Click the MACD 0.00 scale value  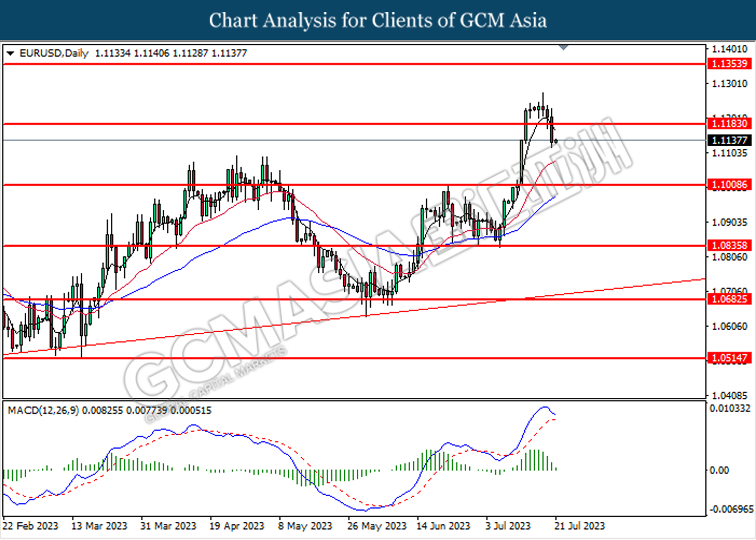coord(719,470)
